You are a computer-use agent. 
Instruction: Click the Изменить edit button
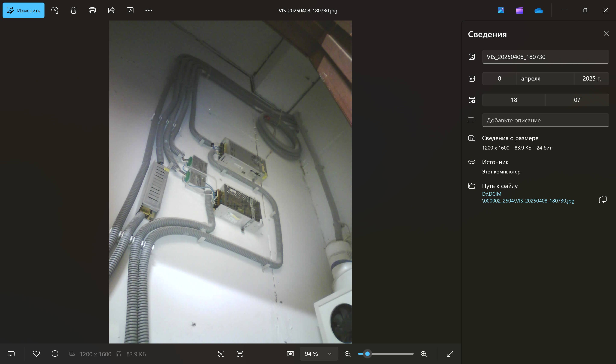(x=24, y=10)
